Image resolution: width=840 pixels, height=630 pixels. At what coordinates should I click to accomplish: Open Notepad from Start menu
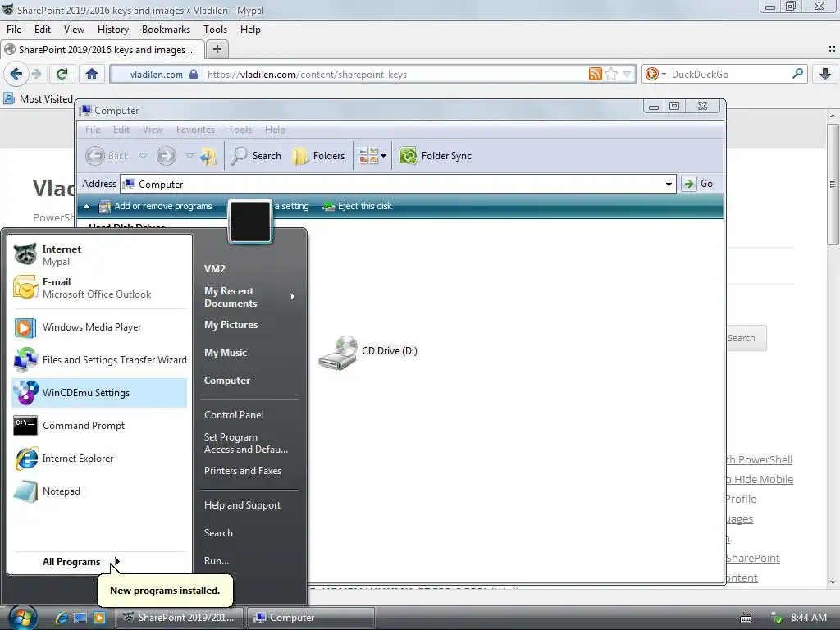click(99, 491)
